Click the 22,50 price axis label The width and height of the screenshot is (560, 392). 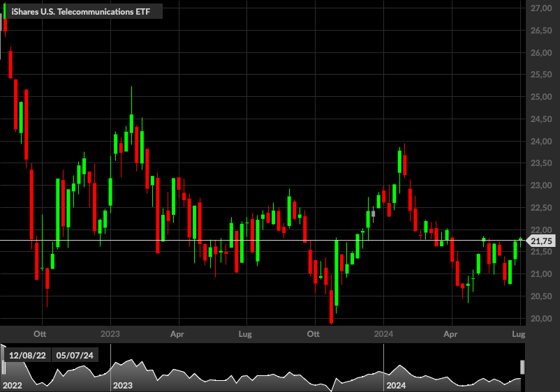click(x=541, y=208)
